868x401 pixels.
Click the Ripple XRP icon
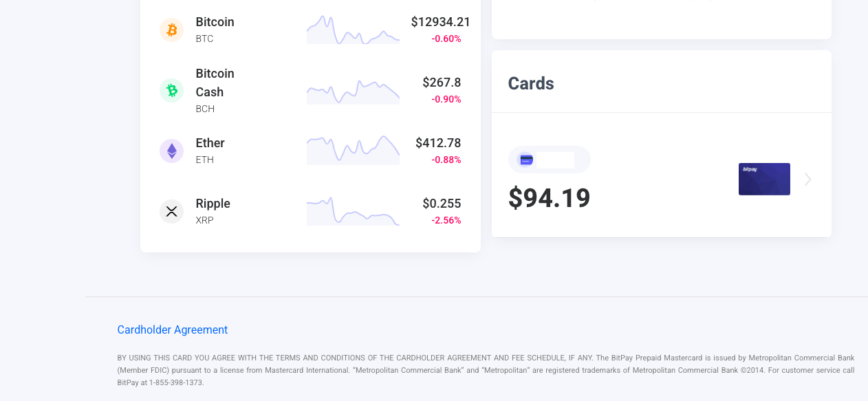(x=171, y=211)
